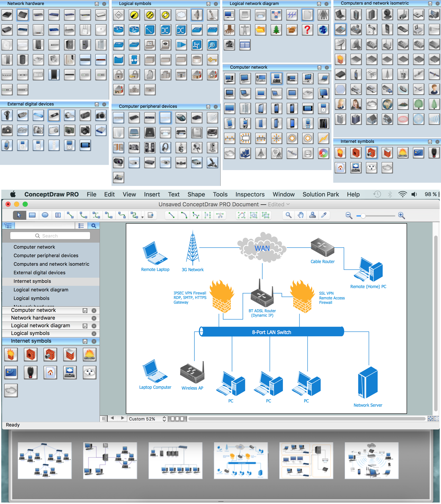Select the Network Server shape on canvas
This screenshot has width=441, height=504.
(x=368, y=382)
